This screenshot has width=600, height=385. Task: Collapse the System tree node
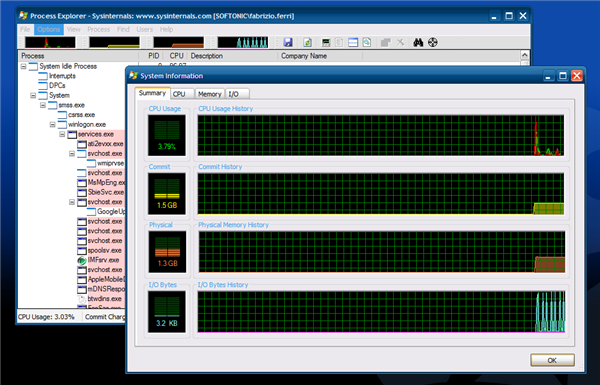pyautogui.click(x=33, y=95)
